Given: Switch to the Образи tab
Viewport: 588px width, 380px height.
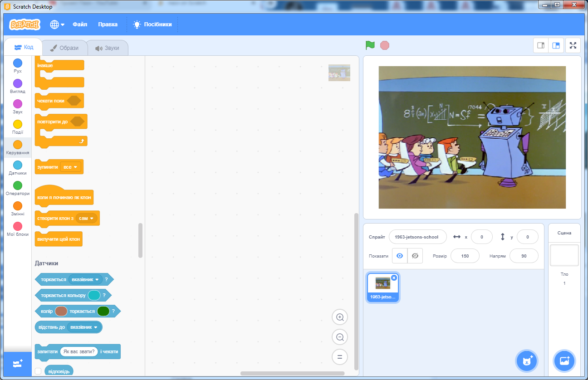Looking at the screenshot, I should point(64,48).
